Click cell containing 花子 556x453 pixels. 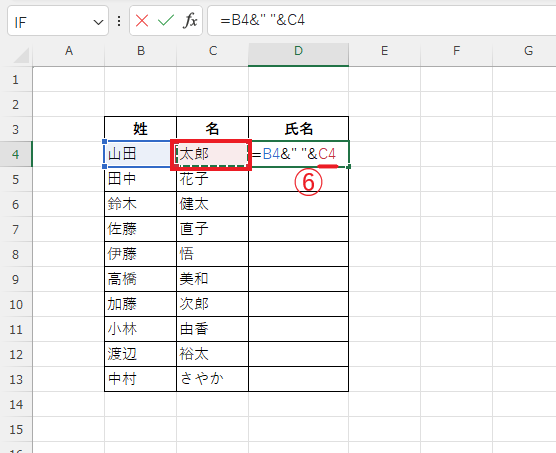click(213, 179)
